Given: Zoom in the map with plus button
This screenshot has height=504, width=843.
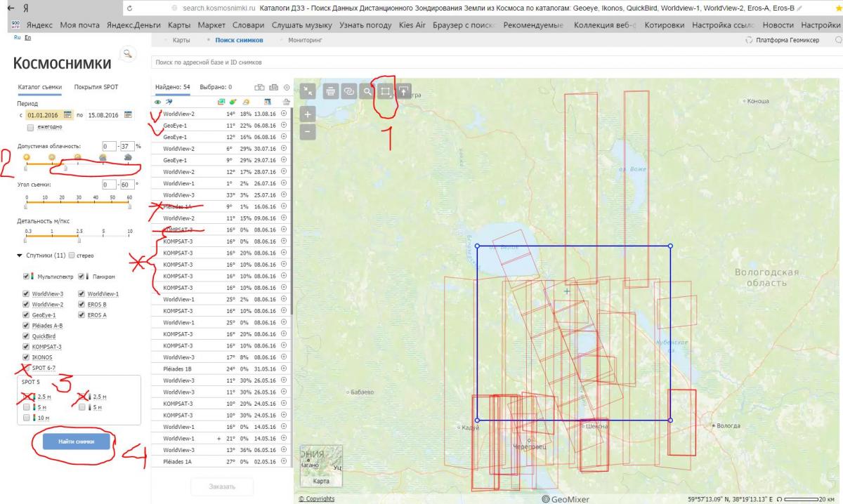Looking at the screenshot, I should (307, 114).
